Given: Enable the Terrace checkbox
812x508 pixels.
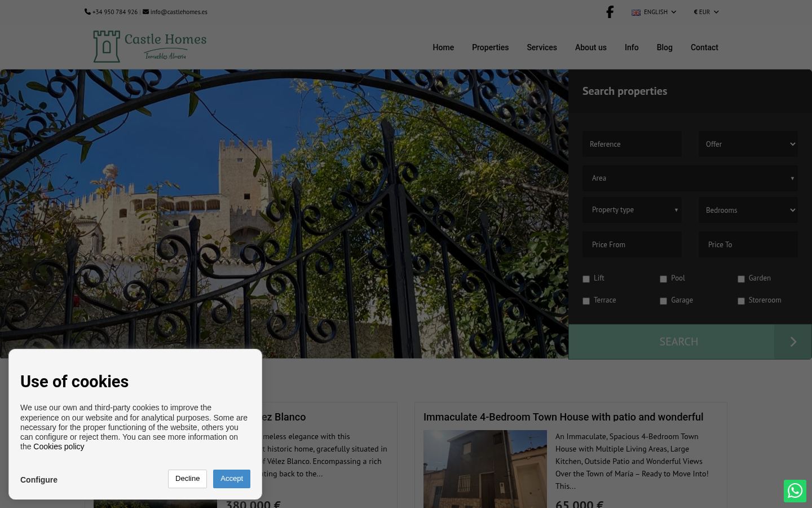Looking at the screenshot, I should [586, 301].
